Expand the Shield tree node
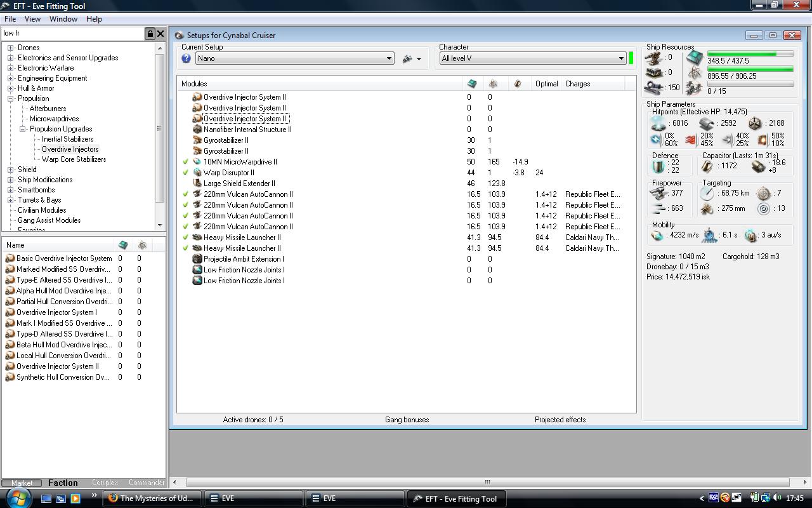This screenshot has width=812, height=508. coord(11,170)
